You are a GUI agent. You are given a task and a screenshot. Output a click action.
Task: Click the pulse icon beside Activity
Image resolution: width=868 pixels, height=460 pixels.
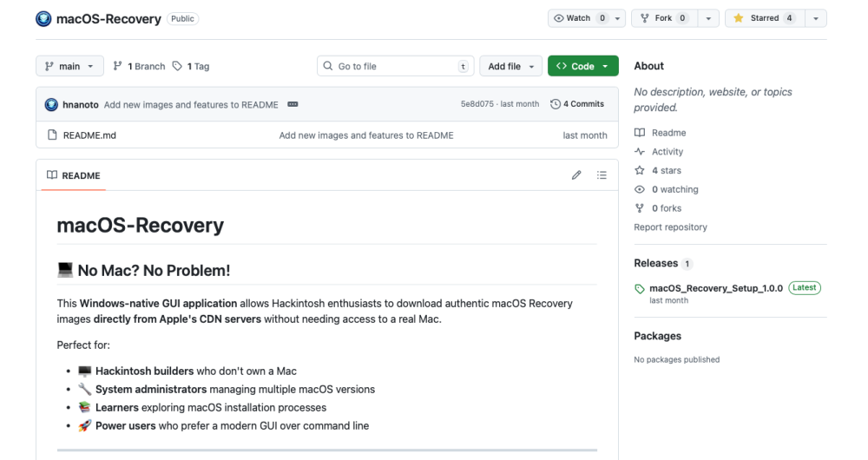click(640, 152)
